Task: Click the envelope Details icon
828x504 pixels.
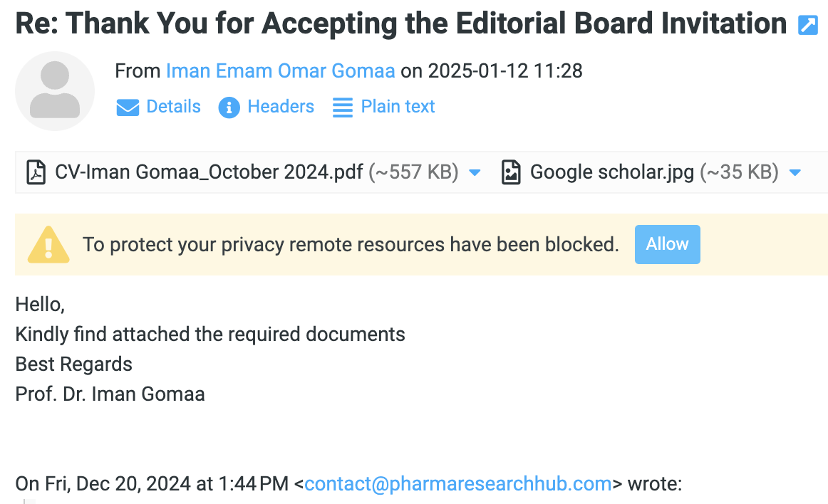Action: tap(128, 107)
